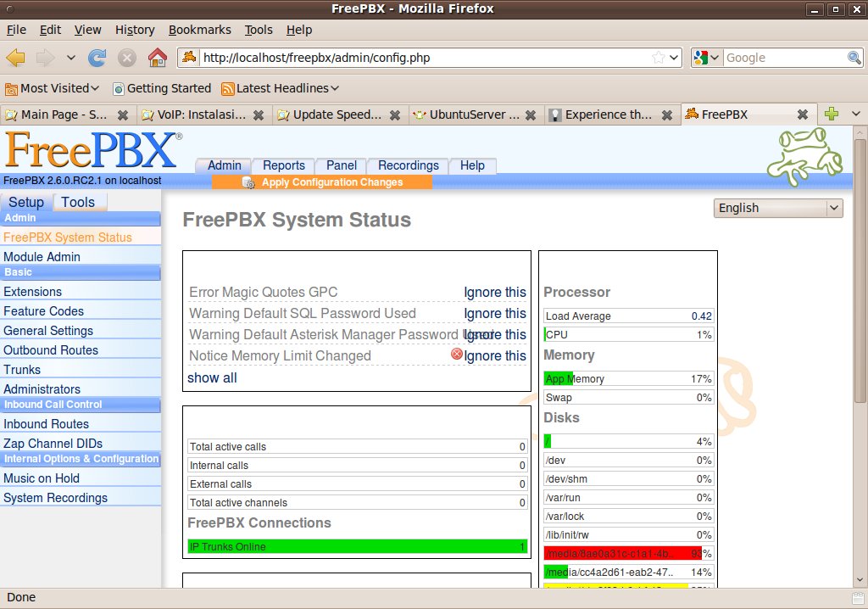This screenshot has height=609, width=868.
Task: Click the Google search input field
Action: point(785,58)
